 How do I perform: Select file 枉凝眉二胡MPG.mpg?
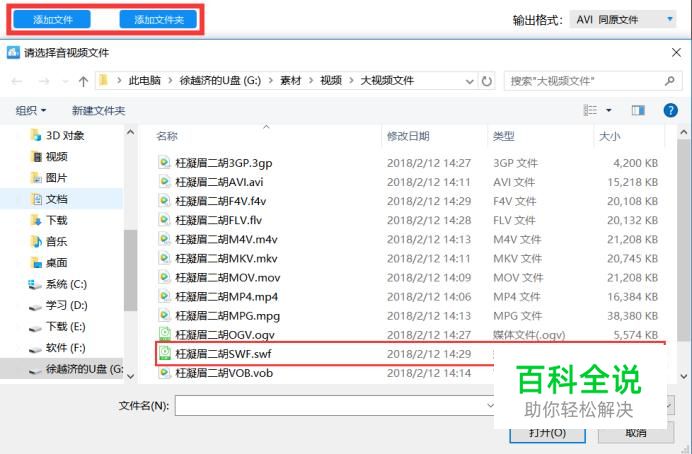pos(408,316)
